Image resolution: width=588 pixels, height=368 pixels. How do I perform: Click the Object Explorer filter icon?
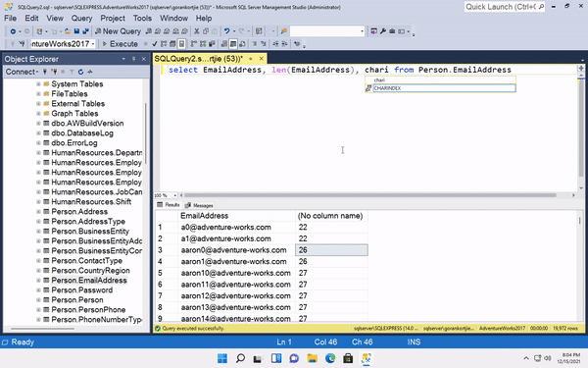pos(72,72)
